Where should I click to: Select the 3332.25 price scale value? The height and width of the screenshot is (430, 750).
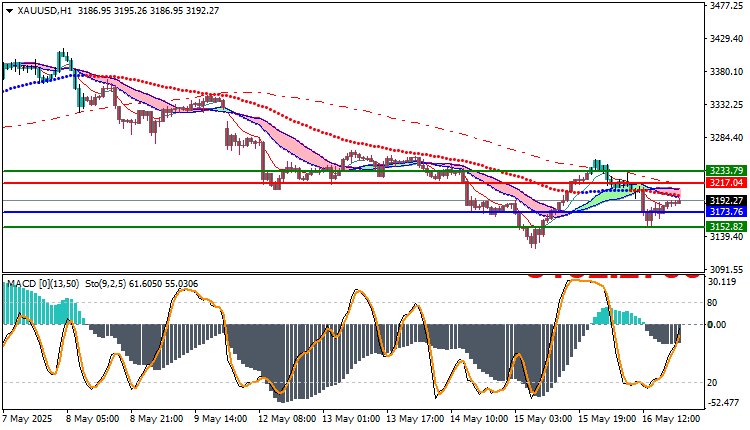coord(727,104)
